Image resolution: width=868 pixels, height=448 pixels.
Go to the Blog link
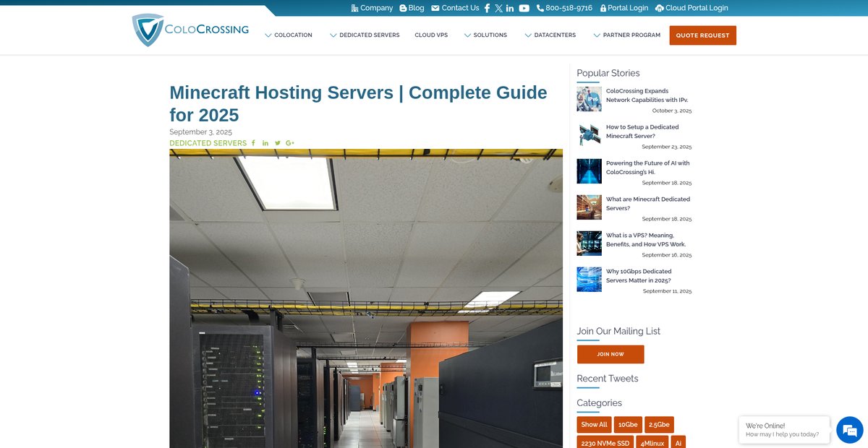(x=412, y=8)
